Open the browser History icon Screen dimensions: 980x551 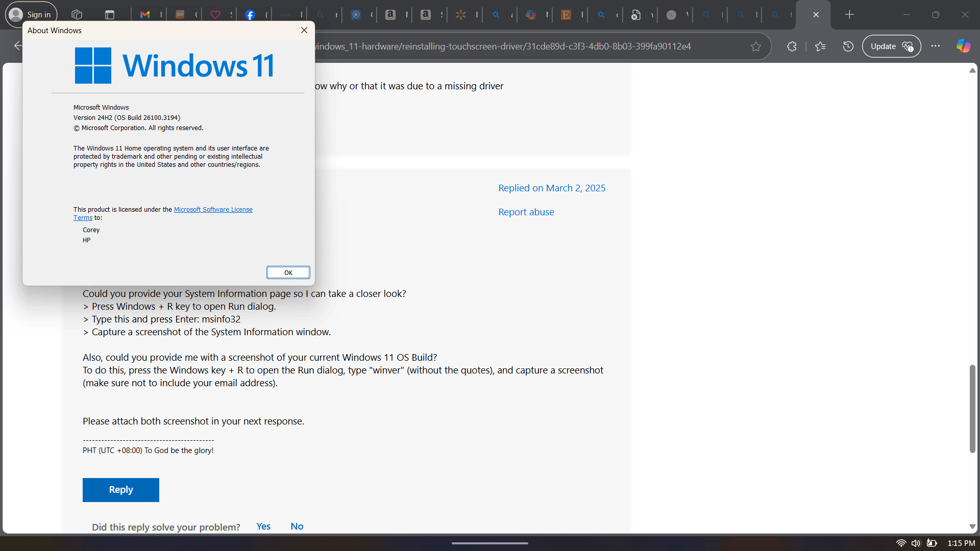pos(848,46)
